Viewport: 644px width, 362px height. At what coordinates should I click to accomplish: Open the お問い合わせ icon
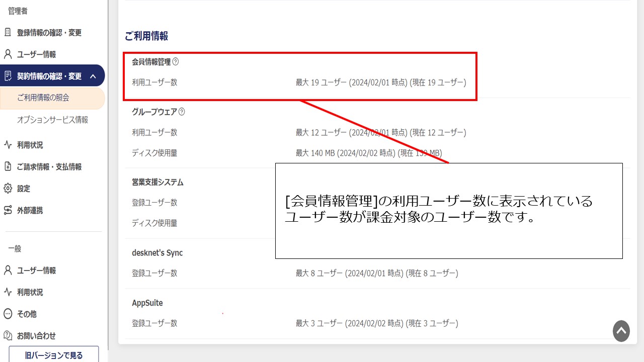pyautogui.click(x=8, y=336)
